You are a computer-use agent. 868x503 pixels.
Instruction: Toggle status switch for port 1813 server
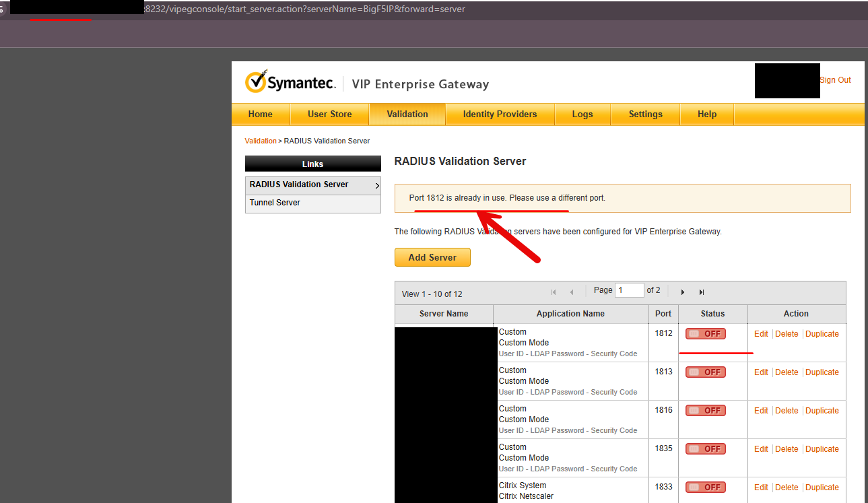[x=706, y=372]
